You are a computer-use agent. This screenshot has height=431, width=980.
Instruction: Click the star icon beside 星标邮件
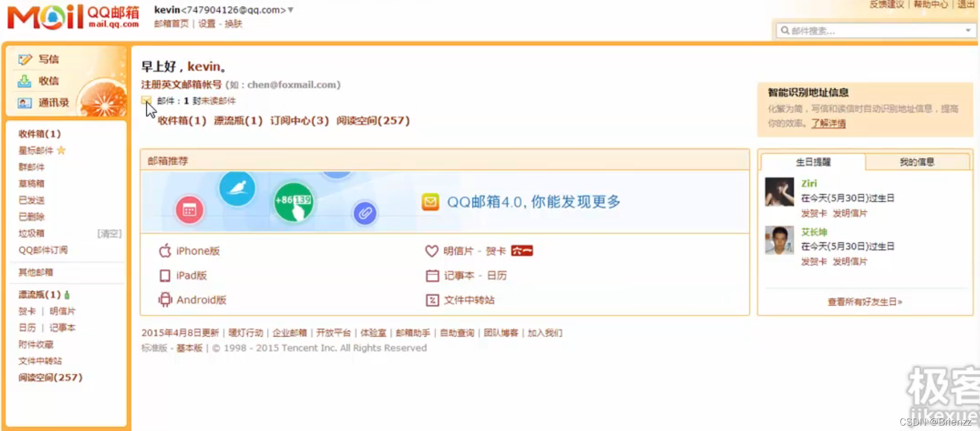[62, 150]
